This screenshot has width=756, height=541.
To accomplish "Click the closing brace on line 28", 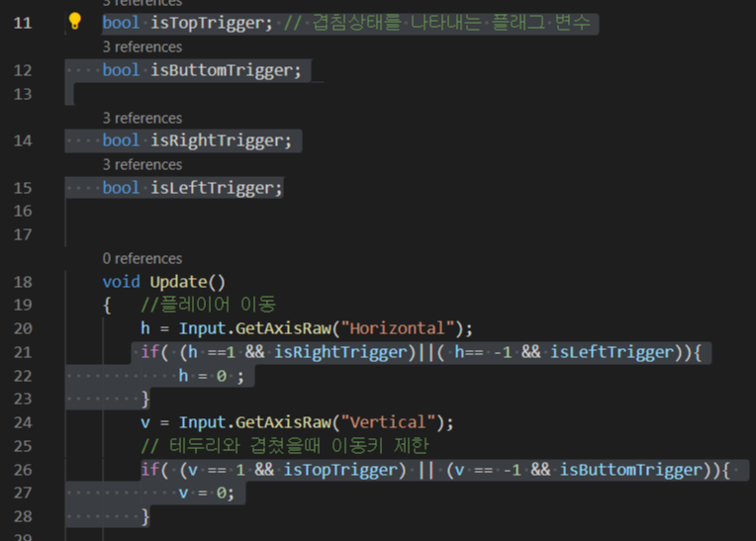I will tap(145, 517).
